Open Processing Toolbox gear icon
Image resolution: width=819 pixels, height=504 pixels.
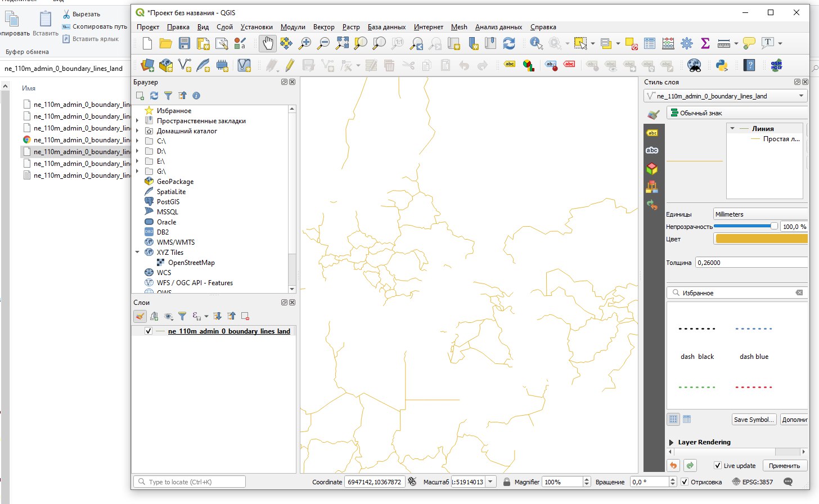pyautogui.click(x=687, y=43)
